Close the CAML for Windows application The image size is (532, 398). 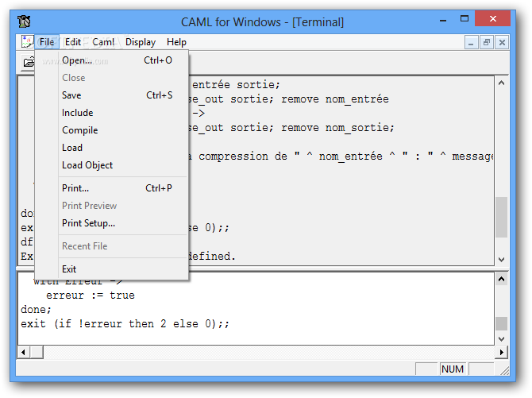coord(493,18)
